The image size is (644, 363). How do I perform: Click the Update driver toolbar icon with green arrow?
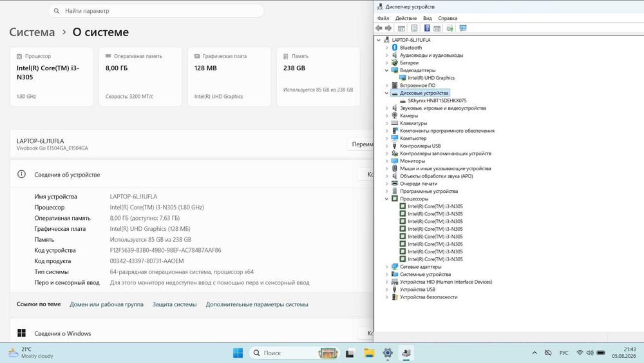coord(450,28)
